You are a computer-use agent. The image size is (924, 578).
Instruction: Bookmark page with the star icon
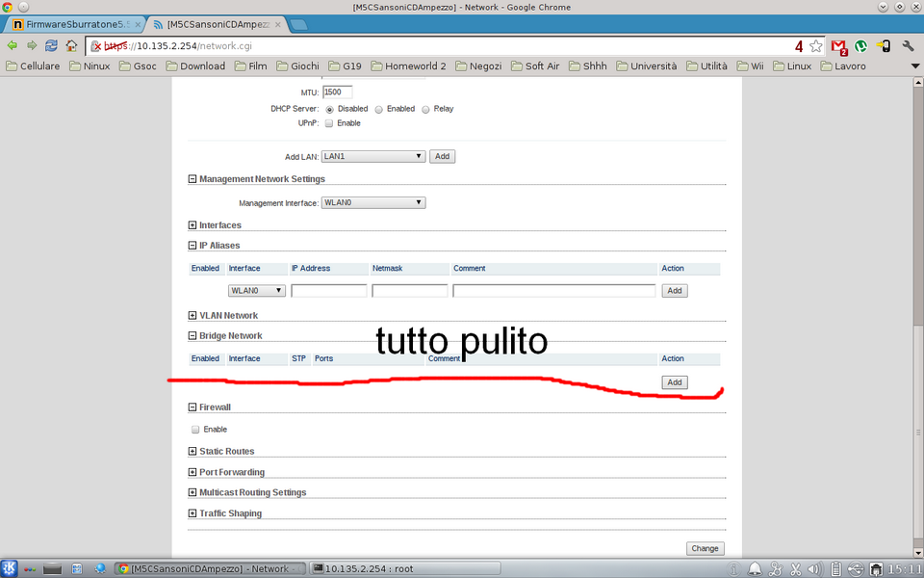click(816, 45)
